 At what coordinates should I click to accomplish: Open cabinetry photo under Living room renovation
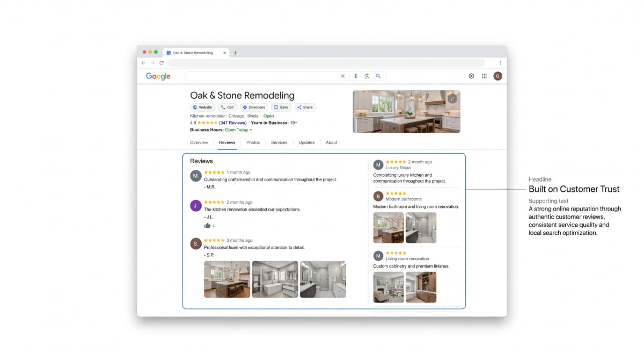coord(421,287)
